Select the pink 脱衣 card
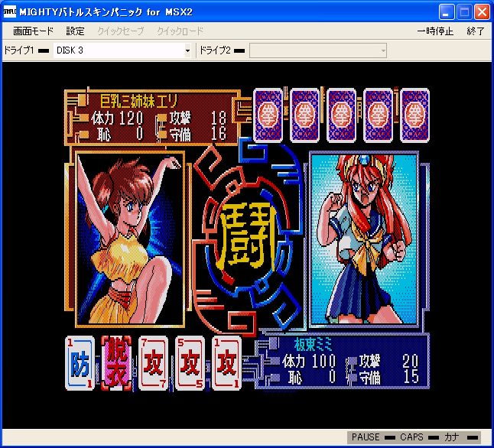Image resolution: width=494 pixels, height=448 pixels. point(116,363)
